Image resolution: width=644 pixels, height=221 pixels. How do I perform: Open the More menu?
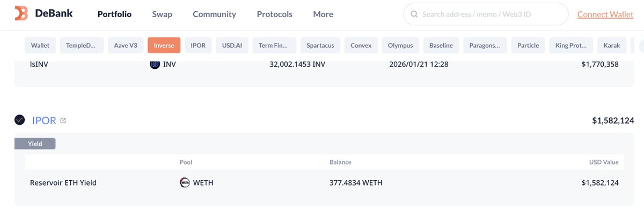coord(323,15)
